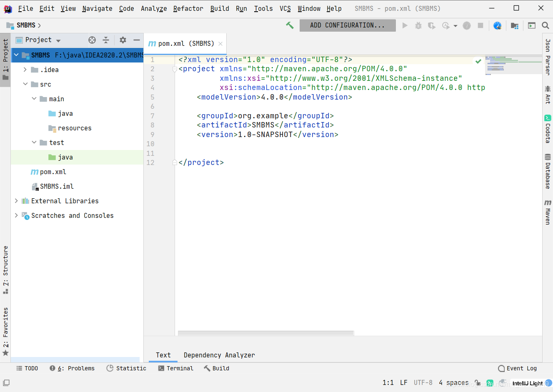Viewport: 553px width, 392px height.
Task: Click the blue gauge speedometer icon
Action: coord(497,25)
